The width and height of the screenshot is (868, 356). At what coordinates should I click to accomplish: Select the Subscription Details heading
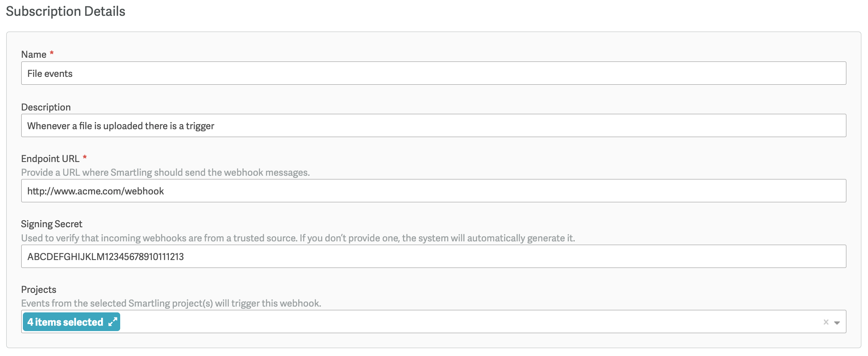point(65,11)
